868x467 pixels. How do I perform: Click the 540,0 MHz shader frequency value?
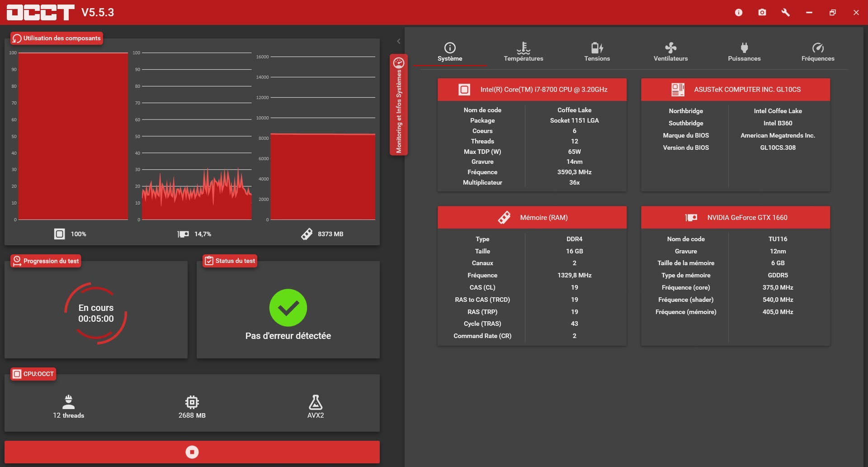pos(778,300)
